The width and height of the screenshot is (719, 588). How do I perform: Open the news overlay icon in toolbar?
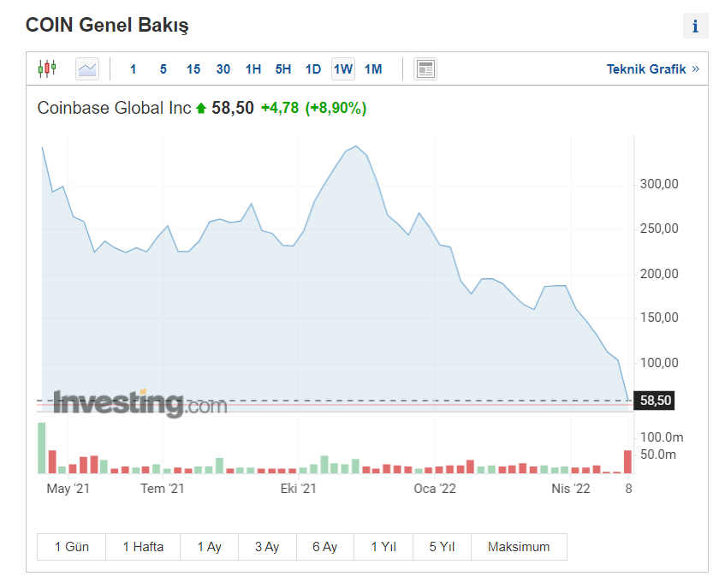coord(425,69)
